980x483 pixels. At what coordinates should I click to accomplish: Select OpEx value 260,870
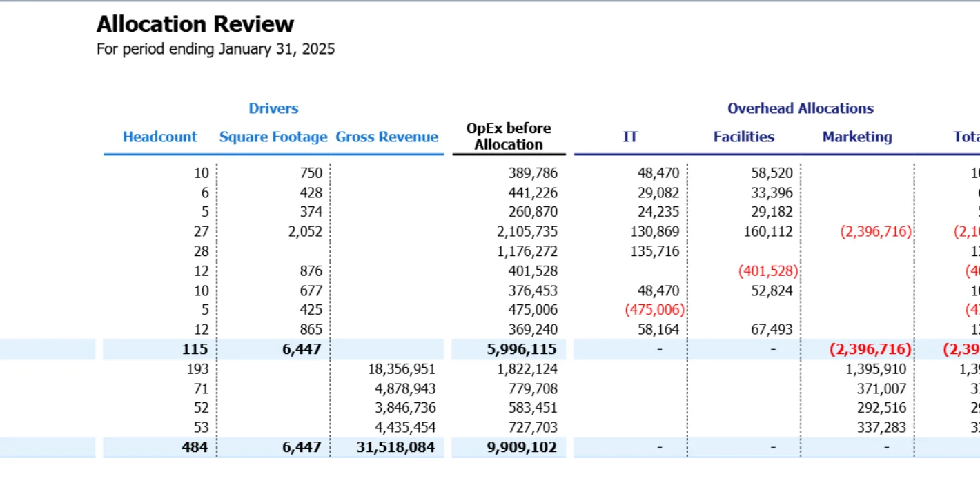tap(533, 212)
